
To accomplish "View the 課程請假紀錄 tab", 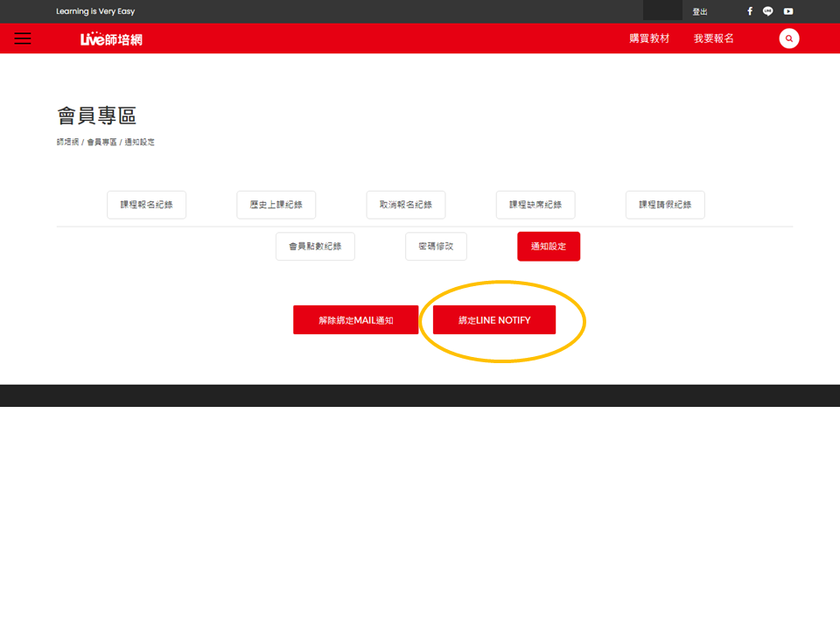I will click(665, 205).
